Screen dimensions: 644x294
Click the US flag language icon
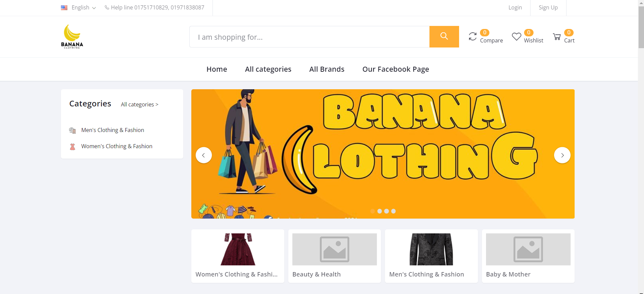[x=64, y=7]
